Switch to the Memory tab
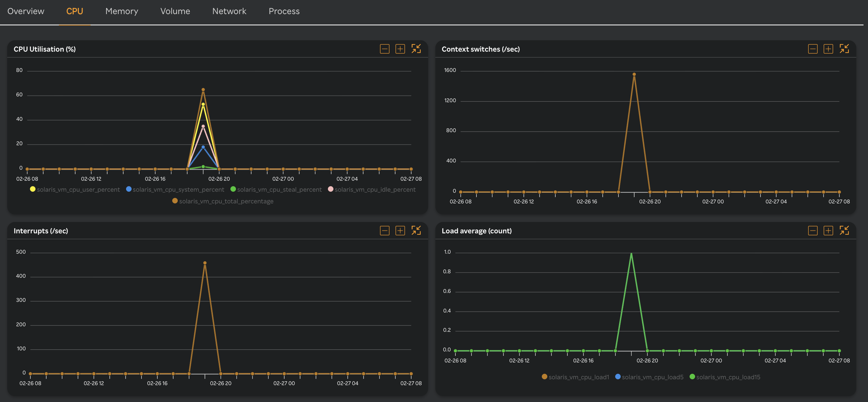 click(x=122, y=11)
